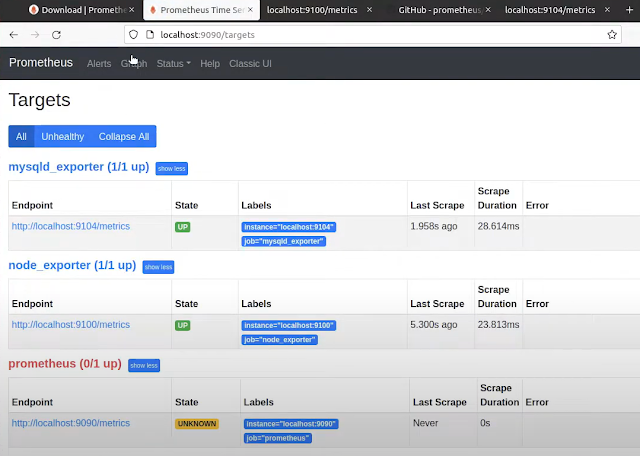The image size is (640, 456).
Task: Go back with the browser back arrow
Action: point(14,35)
